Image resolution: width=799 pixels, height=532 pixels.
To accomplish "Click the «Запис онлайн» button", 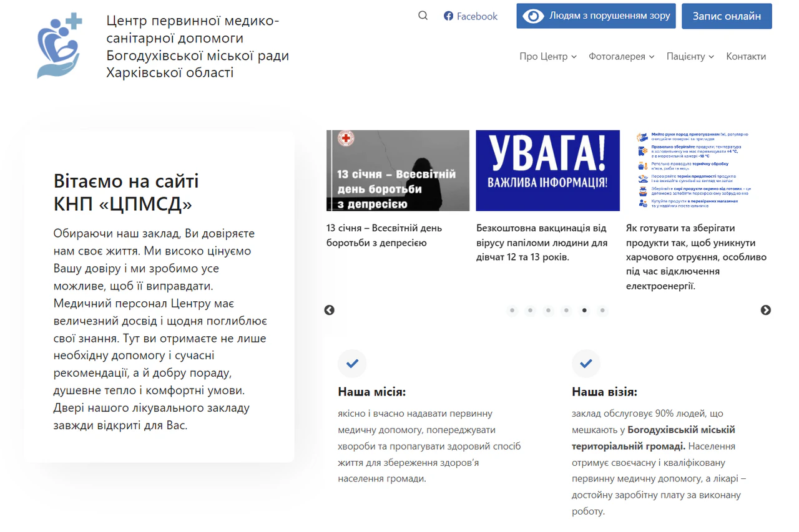I will (727, 16).
